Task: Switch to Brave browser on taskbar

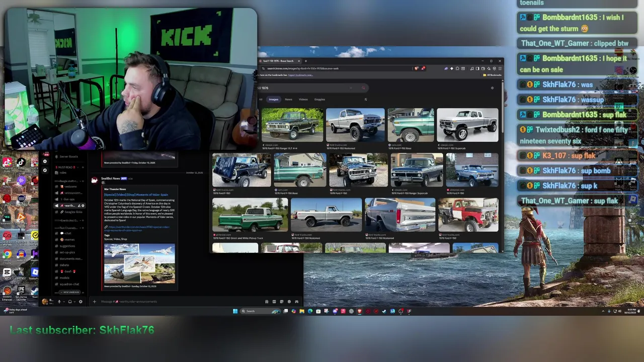Action: [x=359, y=311]
